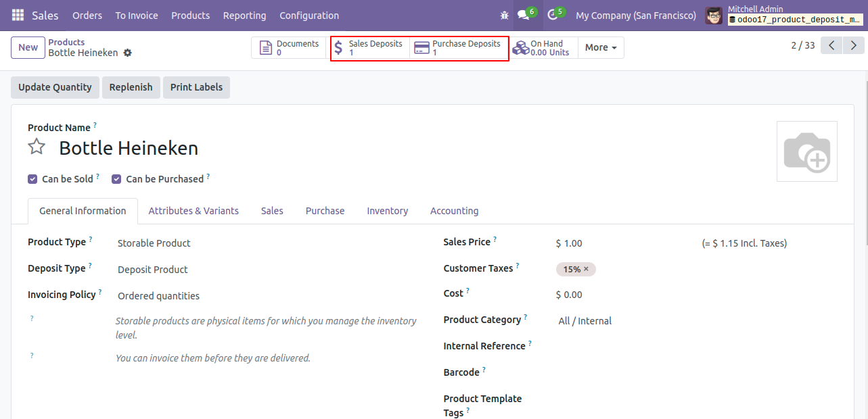This screenshot has width=868, height=419.
Task: Switch to the Accounting tab
Action: click(454, 211)
